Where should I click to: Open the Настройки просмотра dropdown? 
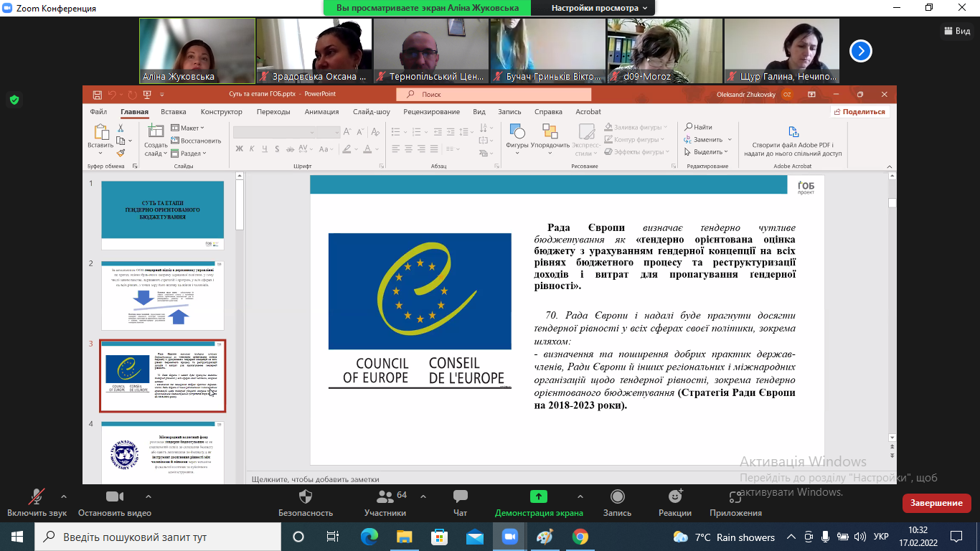point(599,8)
